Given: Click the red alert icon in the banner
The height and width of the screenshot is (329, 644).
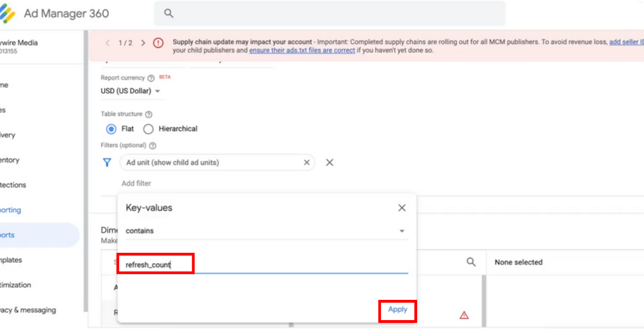Looking at the screenshot, I should pos(157,42).
